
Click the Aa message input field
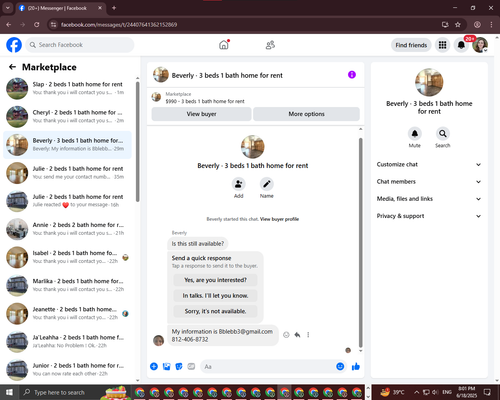point(267,367)
